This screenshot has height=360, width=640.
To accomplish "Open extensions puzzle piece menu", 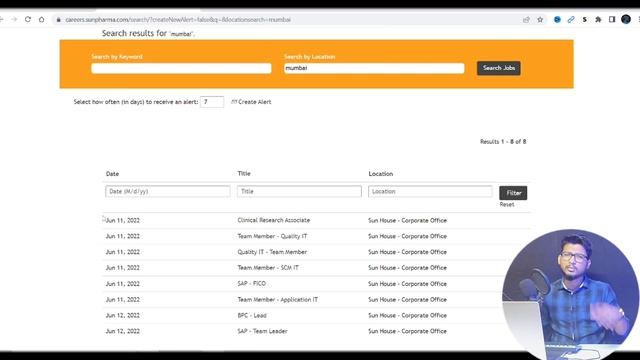I will coord(598,20).
